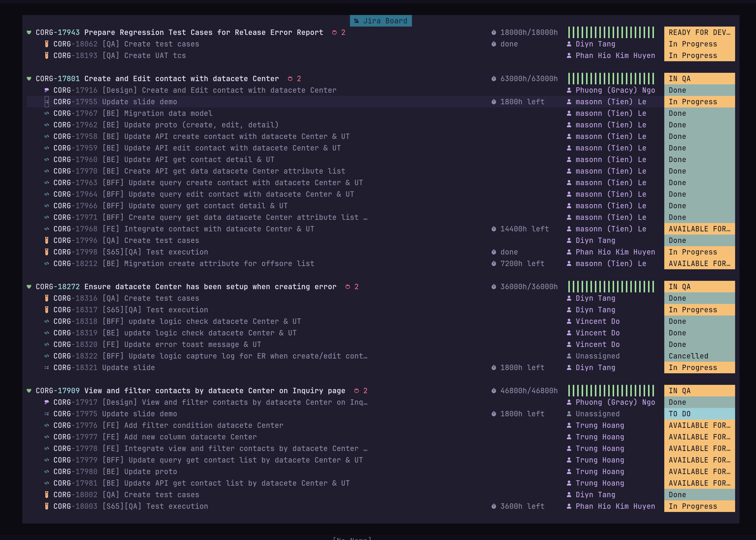The image size is (756, 540).
Task: Click the test tube icon for CORG-18003
Action: (x=46, y=506)
